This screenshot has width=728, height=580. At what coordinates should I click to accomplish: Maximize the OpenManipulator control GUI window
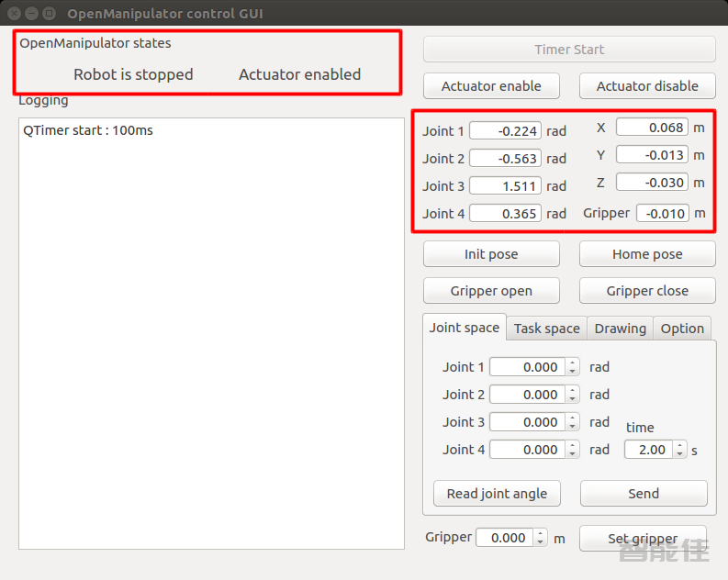point(49,14)
